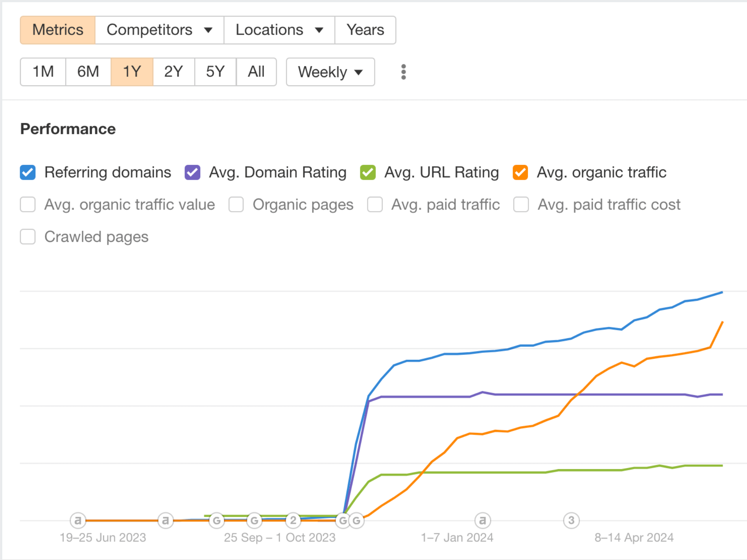Select the Metrics tab
Image resolution: width=747 pixels, height=560 pixels.
[58, 30]
